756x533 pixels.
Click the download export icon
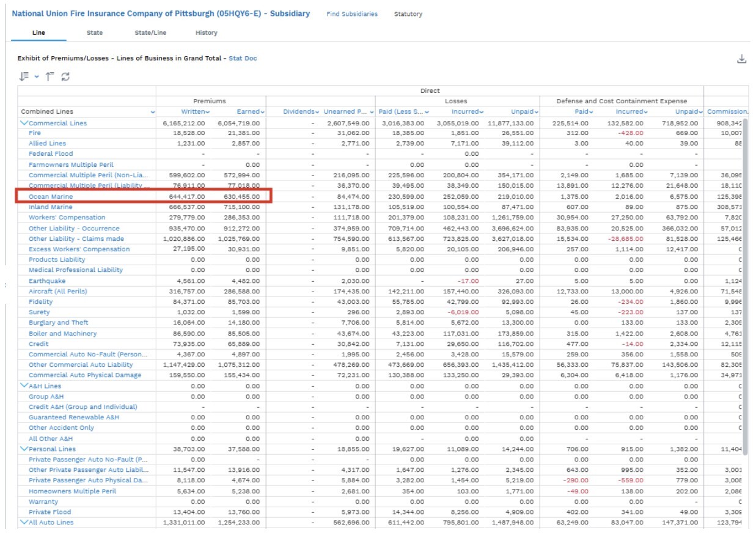click(741, 59)
